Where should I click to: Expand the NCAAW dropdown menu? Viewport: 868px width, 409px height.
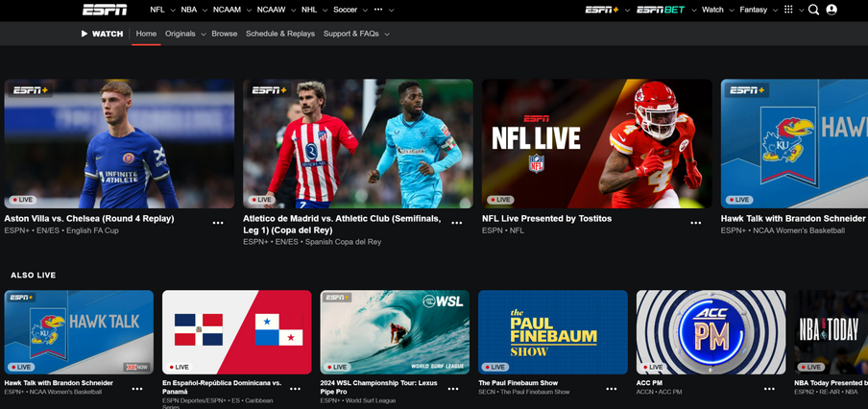click(x=294, y=10)
